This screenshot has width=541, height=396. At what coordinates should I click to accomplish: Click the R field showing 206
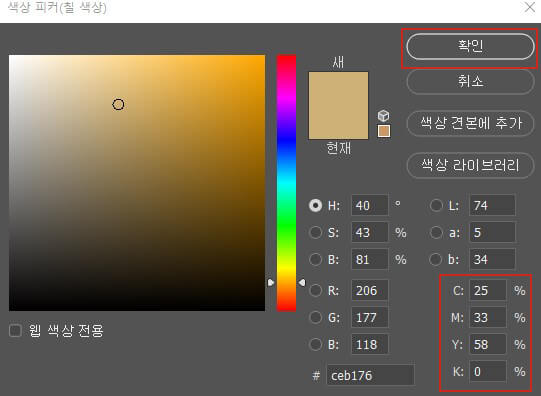pos(370,290)
